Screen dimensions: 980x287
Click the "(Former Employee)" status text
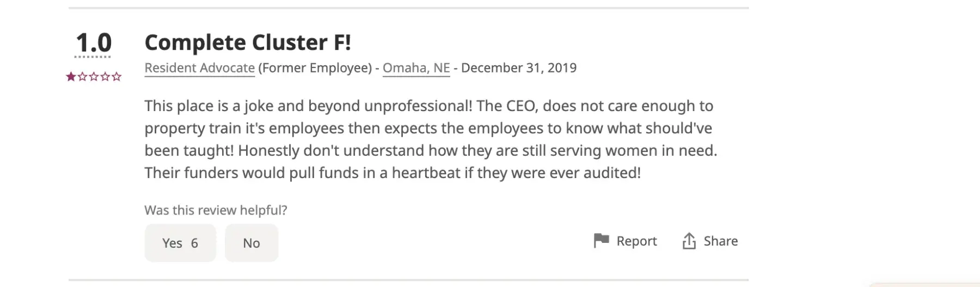click(315, 68)
